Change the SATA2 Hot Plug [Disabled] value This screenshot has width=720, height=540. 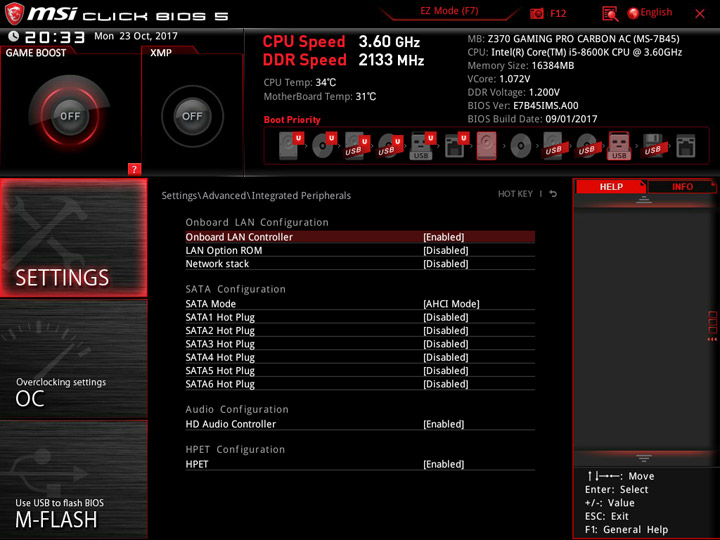(445, 330)
